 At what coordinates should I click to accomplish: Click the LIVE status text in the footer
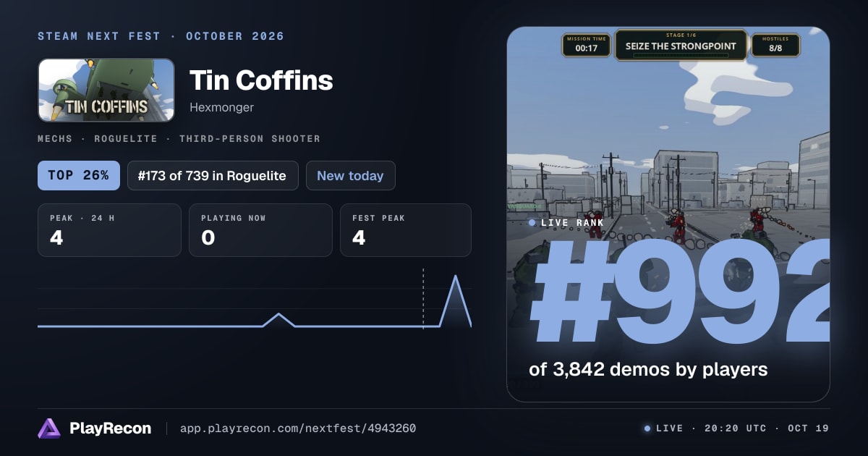(x=669, y=428)
